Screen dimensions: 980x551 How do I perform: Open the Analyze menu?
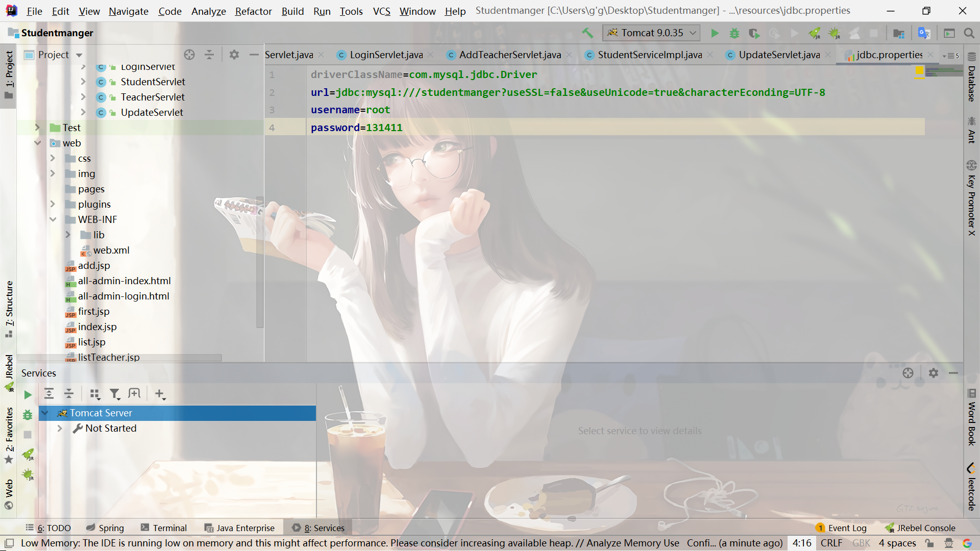tap(208, 11)
